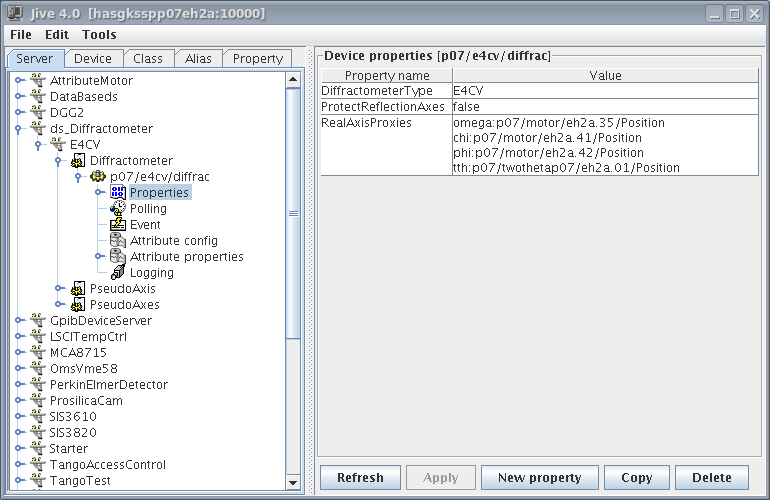
Task: Click the MCA8715 server icon
Action: click(x=38, y=352)
